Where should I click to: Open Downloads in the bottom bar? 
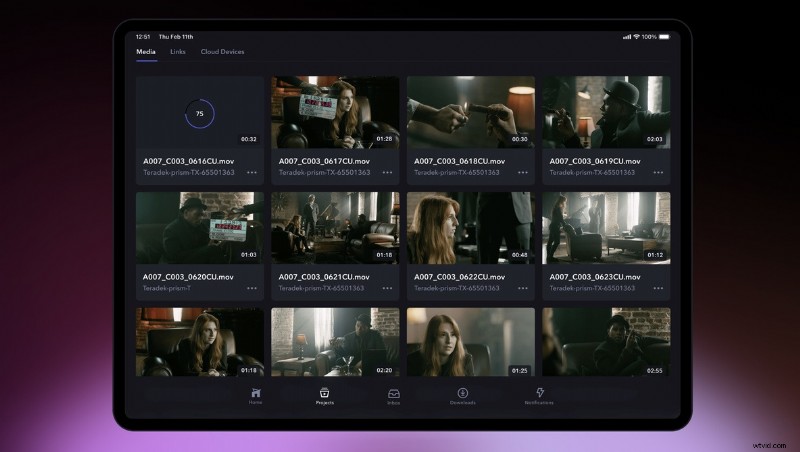[463, 396]
